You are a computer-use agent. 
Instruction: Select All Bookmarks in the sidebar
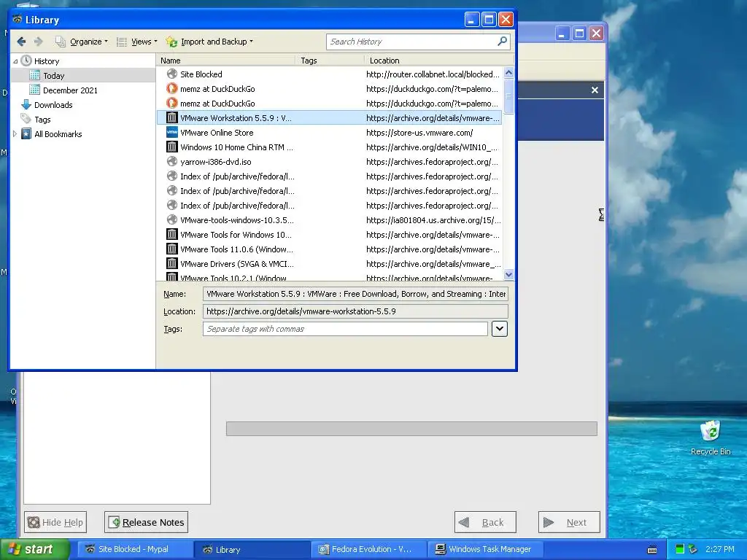click(x=58, y=134)
